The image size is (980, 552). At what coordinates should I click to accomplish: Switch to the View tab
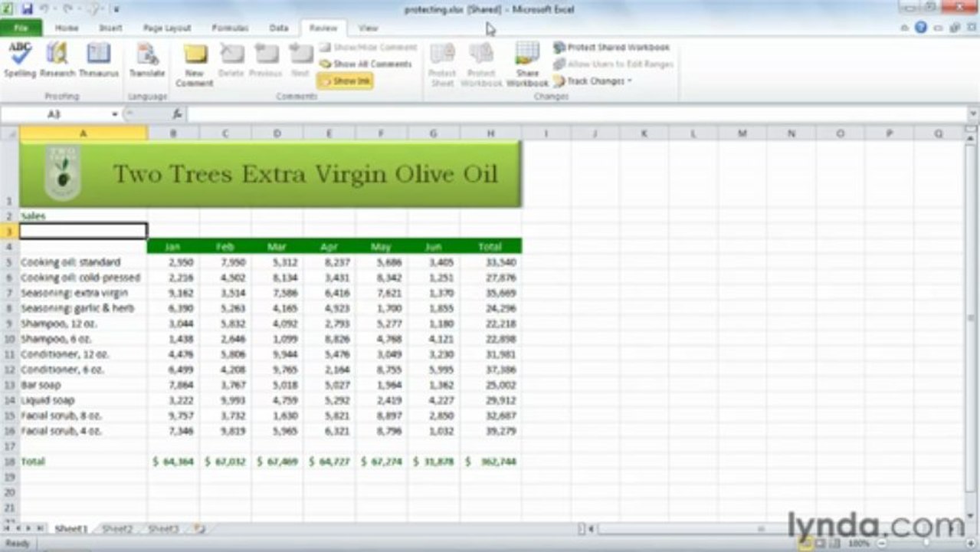click(x=369, y=28)
